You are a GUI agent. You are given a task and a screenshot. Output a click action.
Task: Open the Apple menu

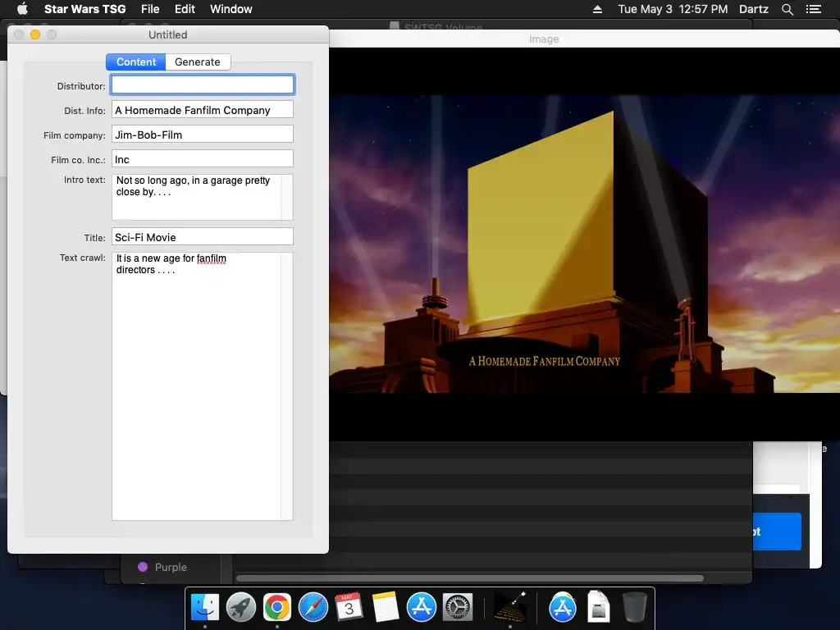click(22, 9)
